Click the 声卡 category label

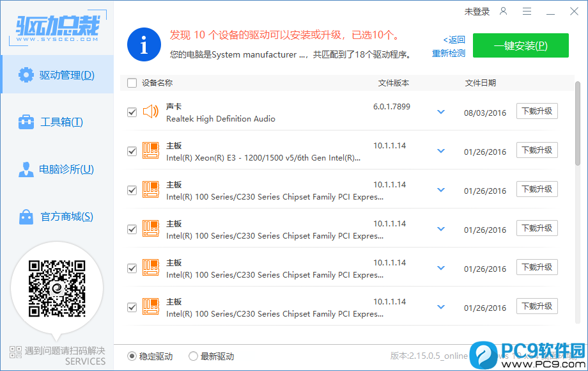pyautogui.click(x=174, y=107)
